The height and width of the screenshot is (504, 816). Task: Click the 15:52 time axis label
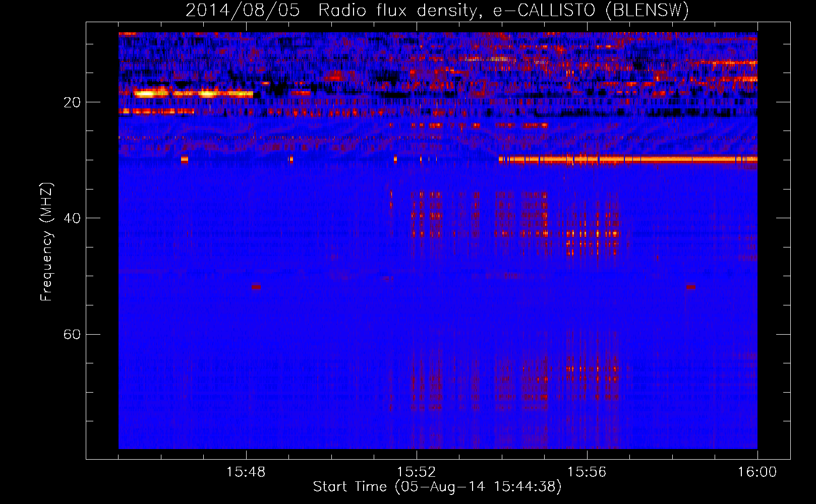click(417, 472)
